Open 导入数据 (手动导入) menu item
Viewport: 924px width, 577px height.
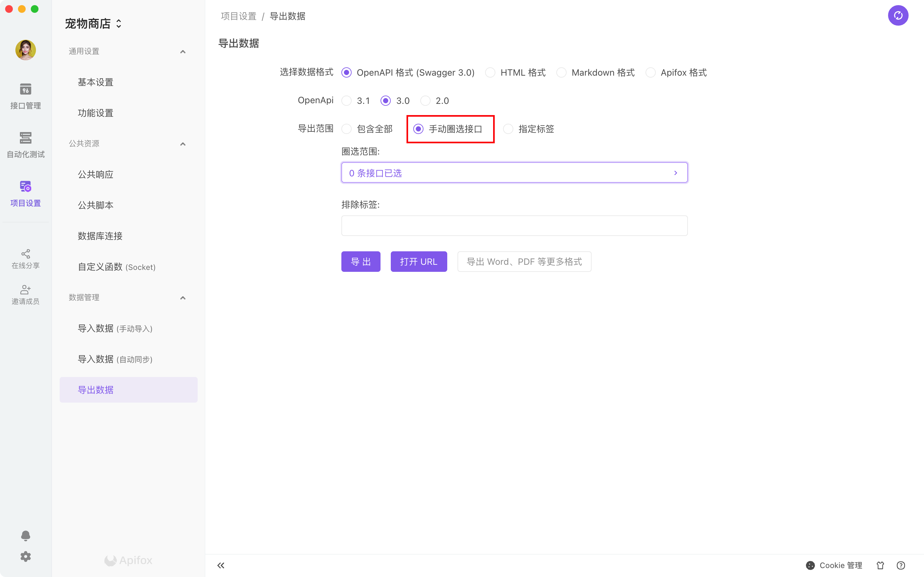tap(115, 328)
